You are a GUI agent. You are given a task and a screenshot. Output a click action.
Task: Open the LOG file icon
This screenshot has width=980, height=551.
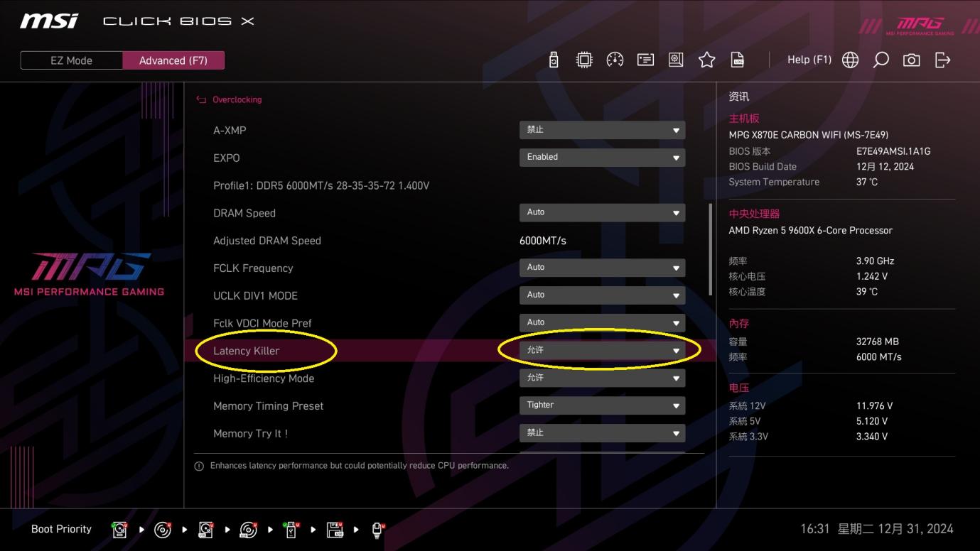click(738, 60)
